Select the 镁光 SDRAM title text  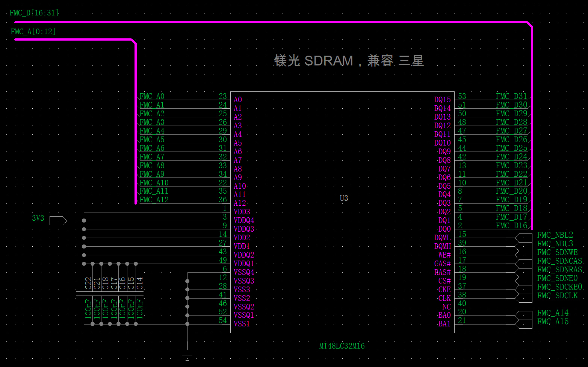[349, 61]
